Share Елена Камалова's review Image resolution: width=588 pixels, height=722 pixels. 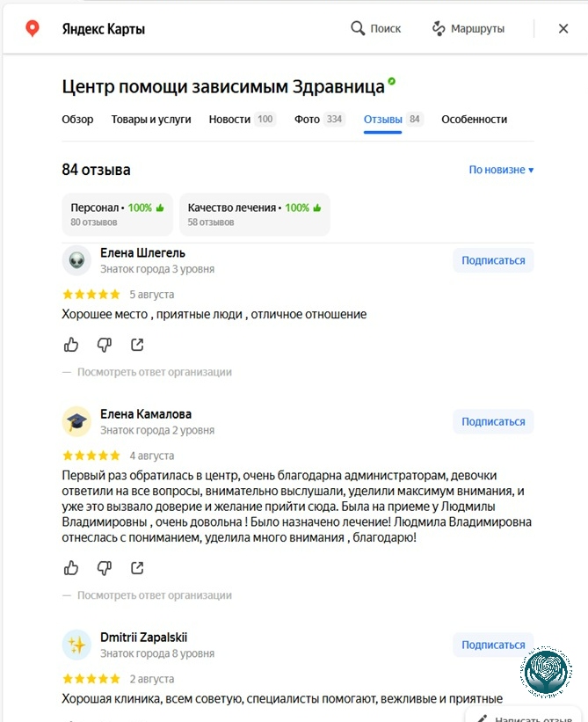click(137, 568)
